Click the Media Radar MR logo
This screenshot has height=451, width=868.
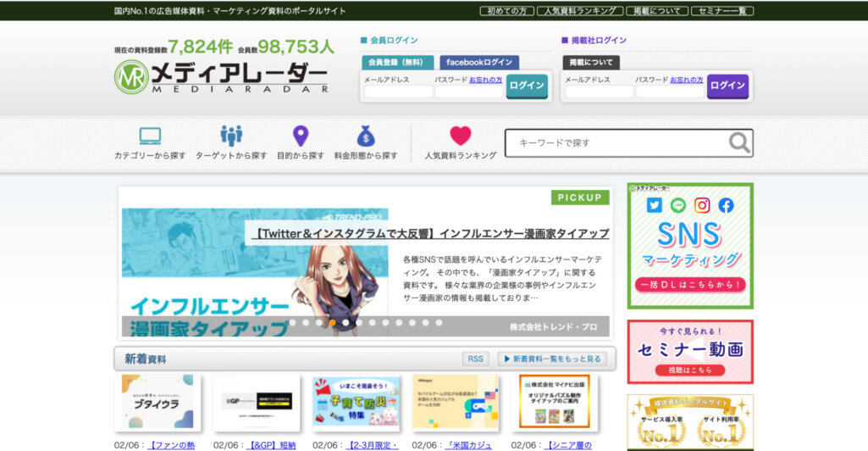tap(221, 77)
